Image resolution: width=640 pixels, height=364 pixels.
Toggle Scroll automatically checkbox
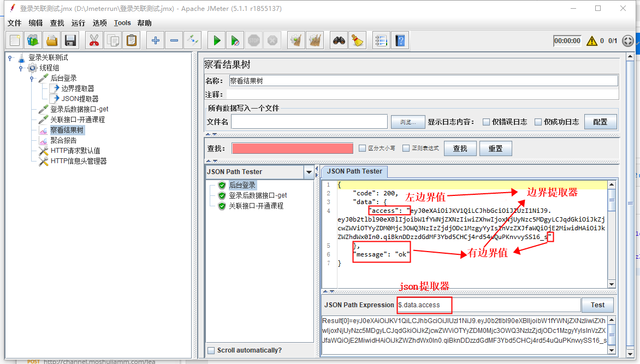pos(211,350)
